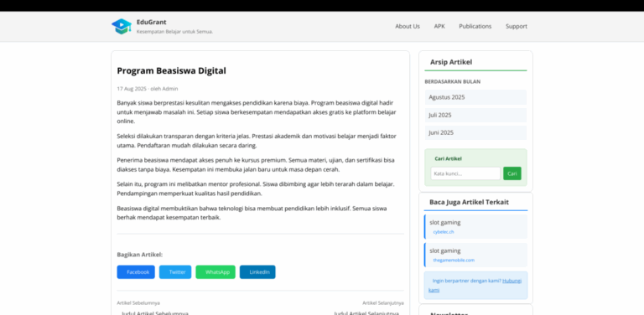The height and width of the screenshot is (315, 644).
Task: Click the Kesempatan Belajar untuk Semua tagline
Action: [175, 32]
